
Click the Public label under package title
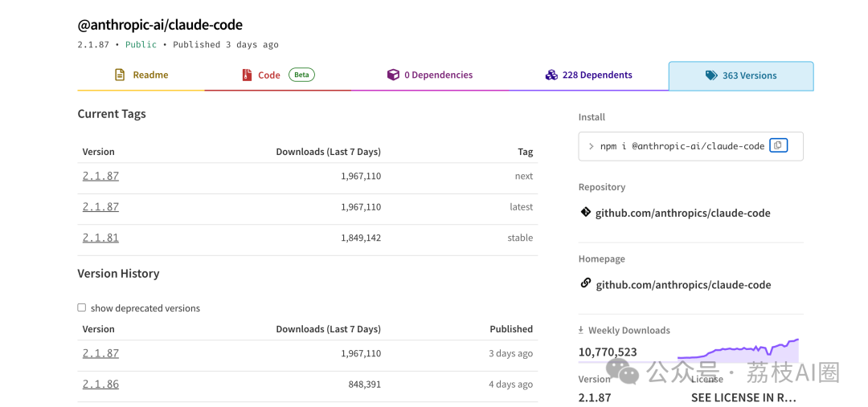pos(141,45)
